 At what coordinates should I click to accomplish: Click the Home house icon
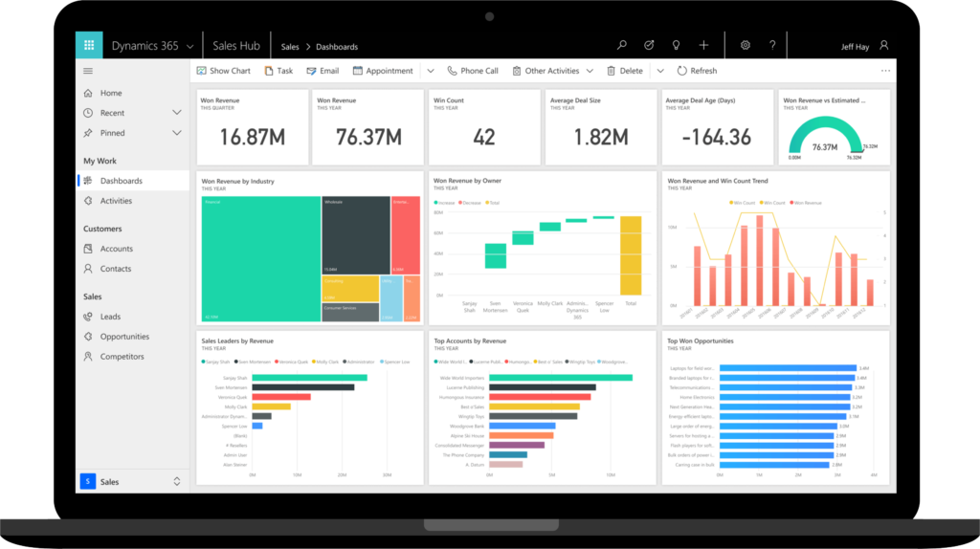(88, 93)
